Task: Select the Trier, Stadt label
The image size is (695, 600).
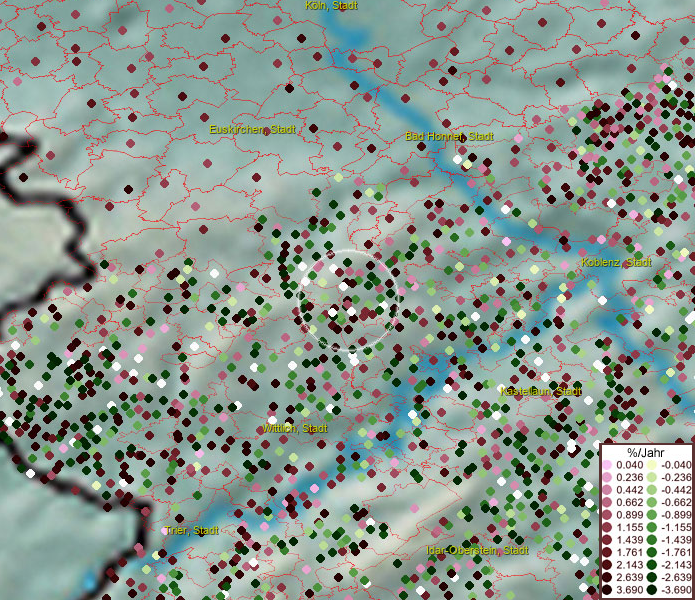Action: [191, 530]
